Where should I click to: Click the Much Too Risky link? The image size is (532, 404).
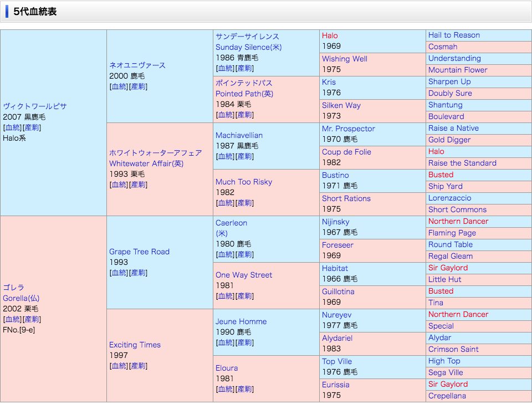click(x=244, y=182)
